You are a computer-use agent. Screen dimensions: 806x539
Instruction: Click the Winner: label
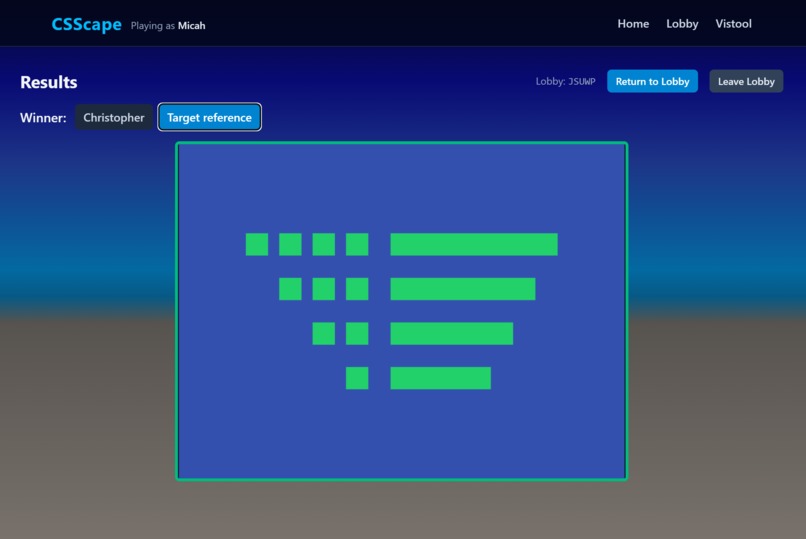[x=43, y=118]
